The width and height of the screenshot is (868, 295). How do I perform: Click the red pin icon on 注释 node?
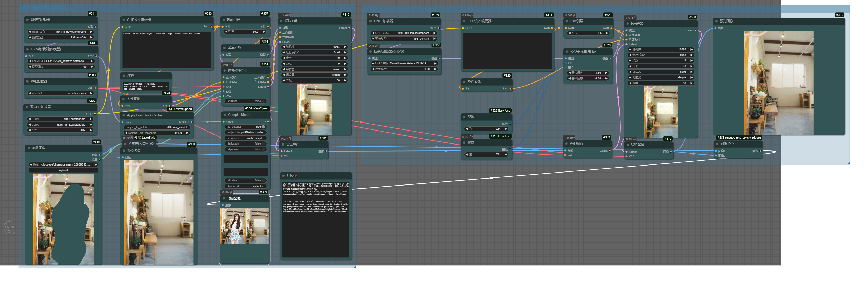tap(296, 176)
